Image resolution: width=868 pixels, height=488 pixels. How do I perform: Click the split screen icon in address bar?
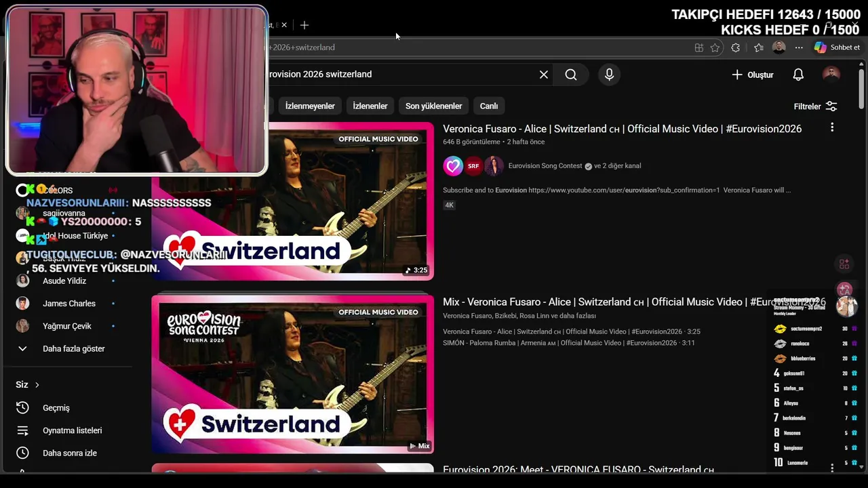[x=699, y=47]
